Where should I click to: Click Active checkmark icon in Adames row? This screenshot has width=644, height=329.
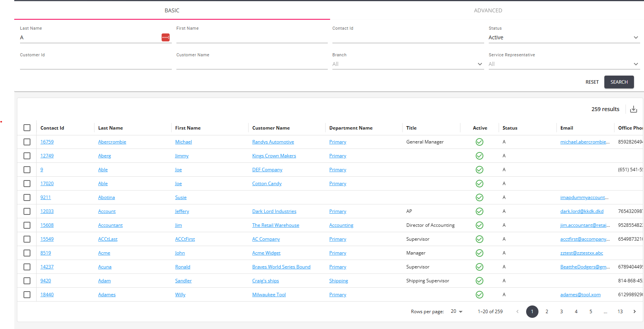480,295
